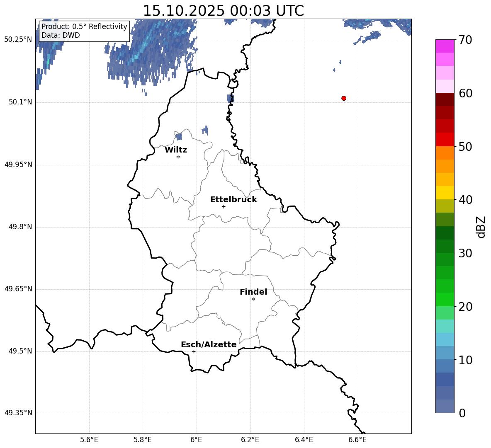Click the Product: 0.5° Reflectivity text
The width and height of the screenshot is (491, 448).
(x=84, y=26)
